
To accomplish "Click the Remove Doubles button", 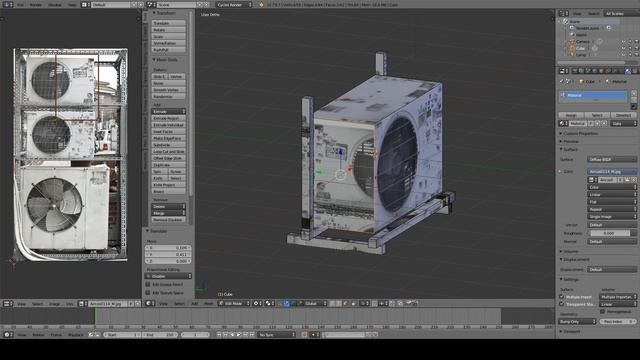I will [x=169, y=220].
